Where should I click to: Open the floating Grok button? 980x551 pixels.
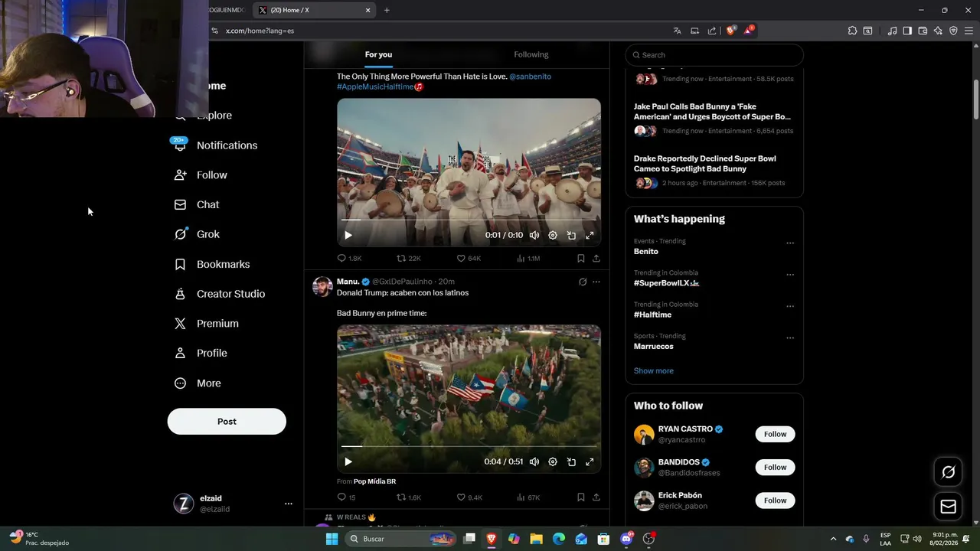pos(948,472)
